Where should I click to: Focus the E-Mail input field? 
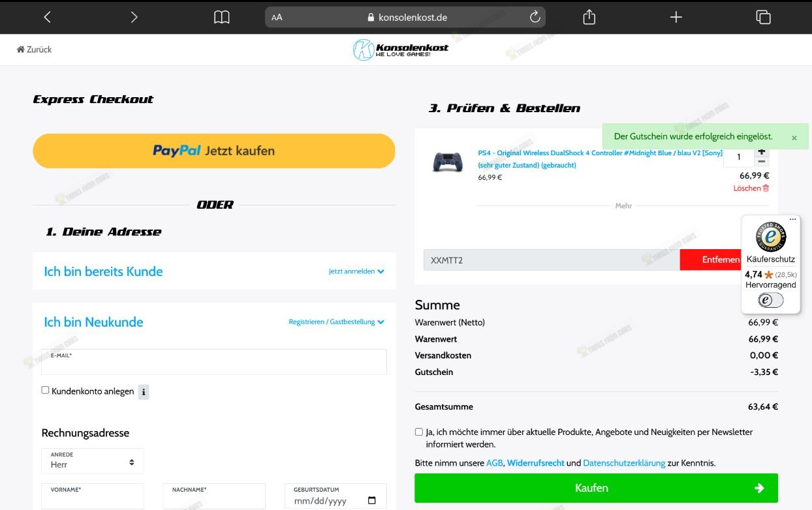pyautogui.click(x=214, y=362)
